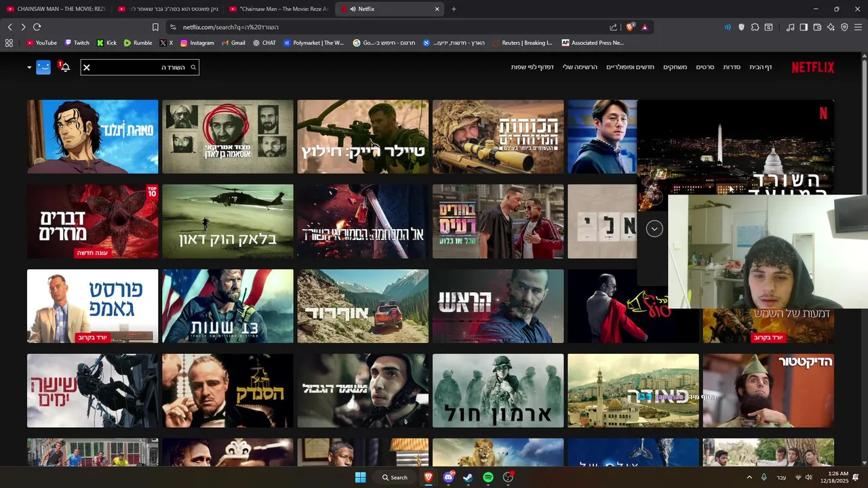Go back with browser back arrow

9,27
